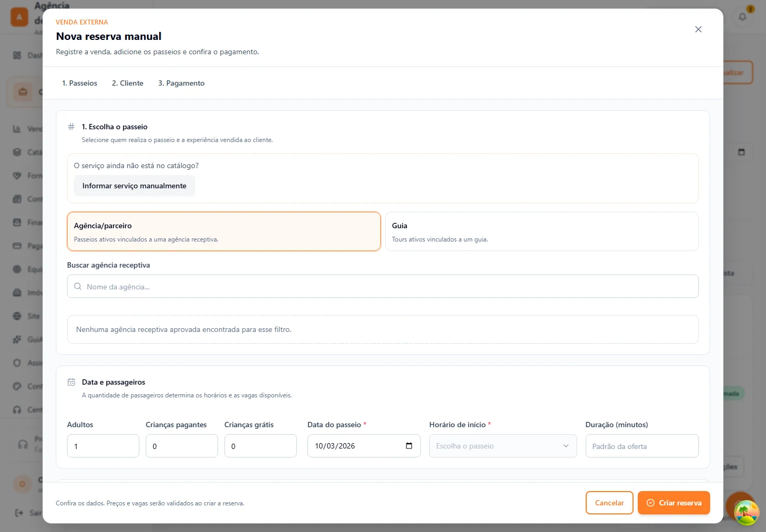Click the magnifier icon in agency search
766x532 pixels.
(78, 286)
